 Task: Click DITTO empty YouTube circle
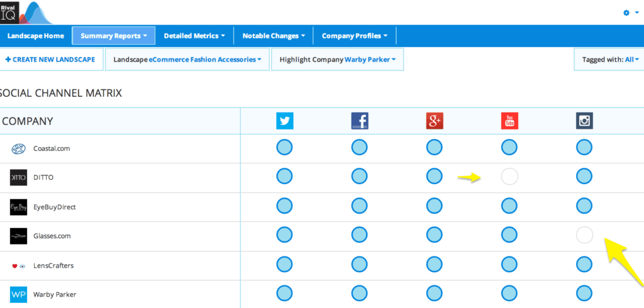click(509, 177)
